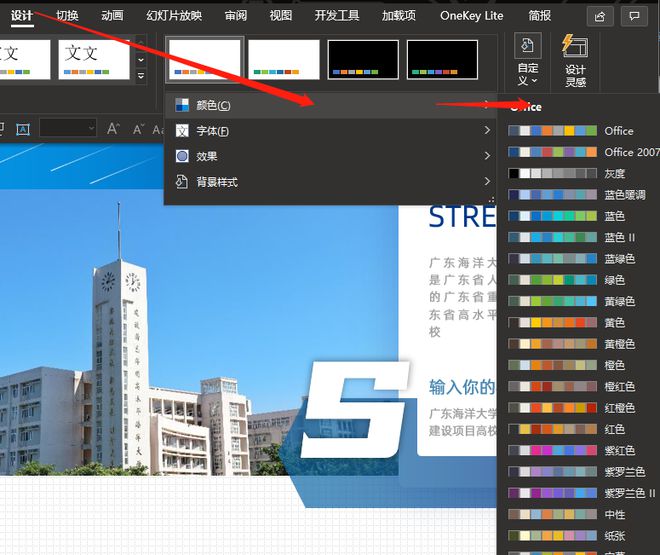This screenshot has height=555, width=660.
Task: Select the campus clock tower photo
Action: tap(199, 332)
